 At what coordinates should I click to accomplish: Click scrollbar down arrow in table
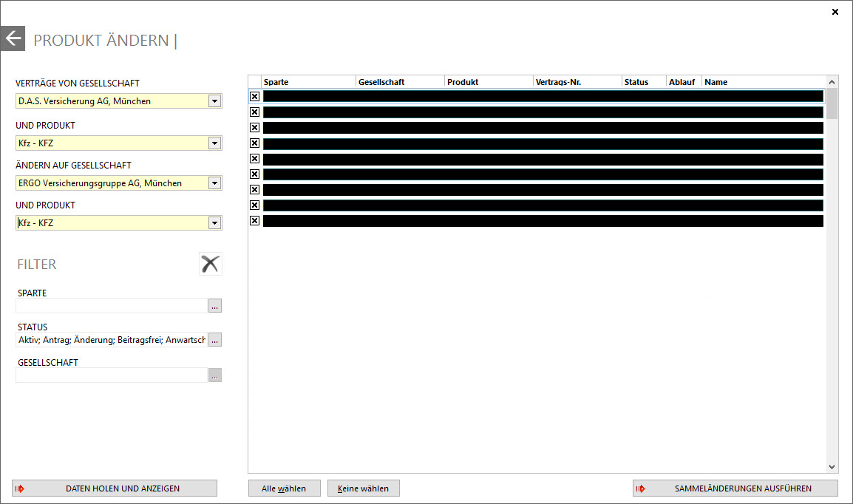coord(832,467)
